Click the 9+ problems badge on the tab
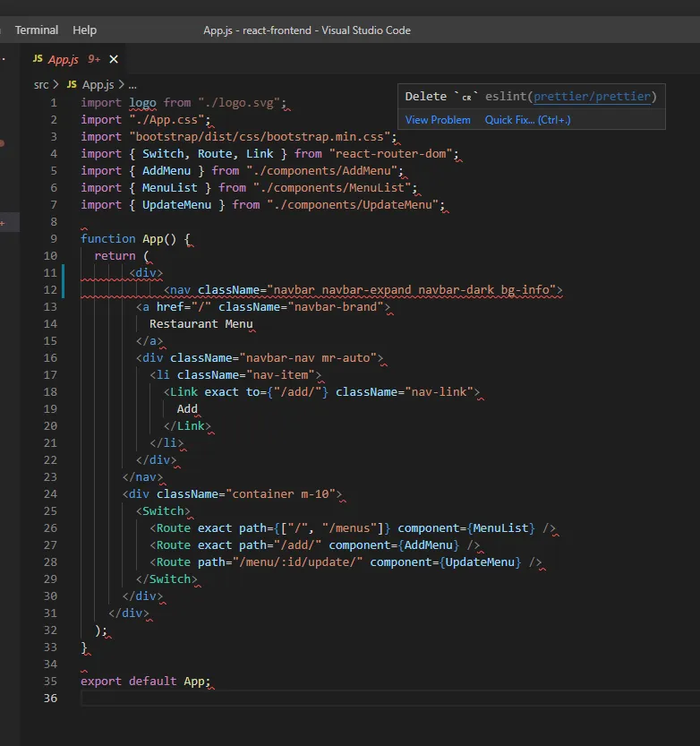The width and height of the screenshot is (700, 746). click(x=94, y=59)
